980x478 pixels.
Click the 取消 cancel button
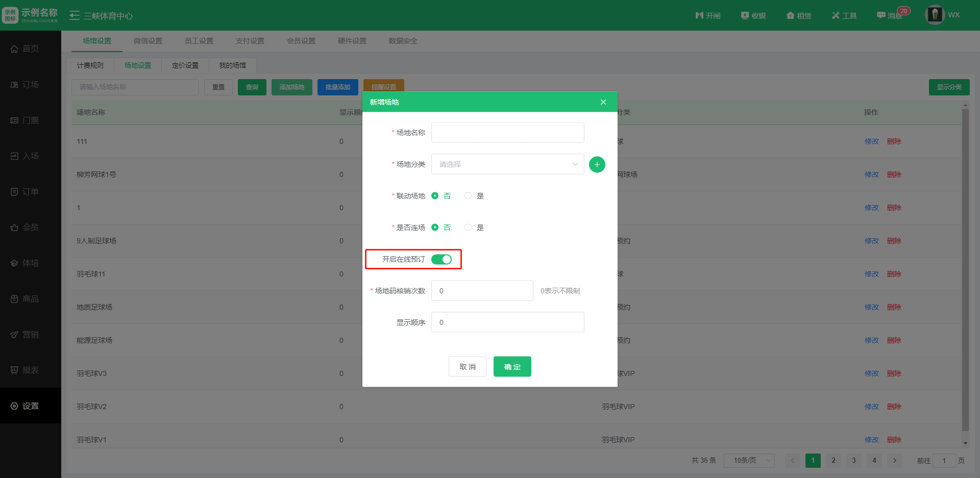click(x=467, y=367)
